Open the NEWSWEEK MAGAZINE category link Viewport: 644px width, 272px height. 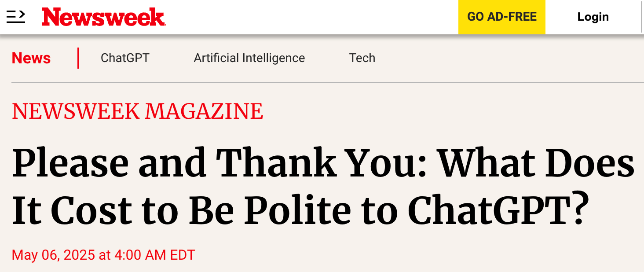(x=137, y=111)
